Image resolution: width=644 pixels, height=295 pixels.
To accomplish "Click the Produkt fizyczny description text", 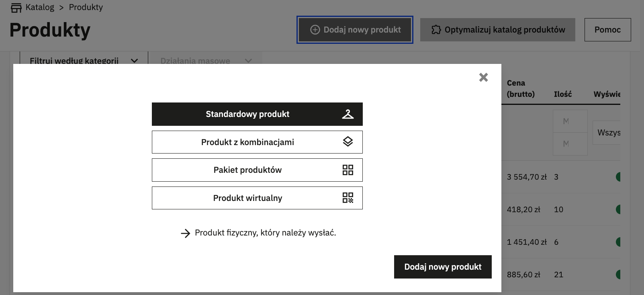I will click(x=265, y=233).
